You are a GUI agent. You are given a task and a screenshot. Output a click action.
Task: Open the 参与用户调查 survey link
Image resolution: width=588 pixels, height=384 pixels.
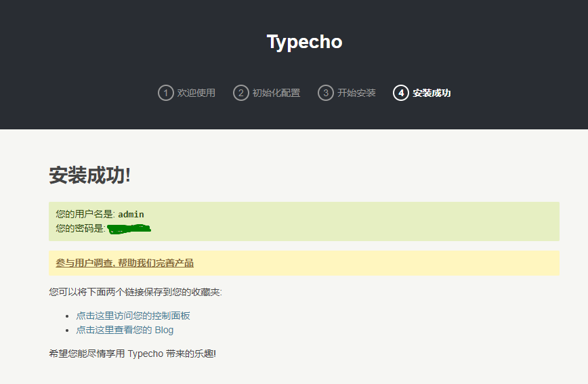(x=125, y=263)
